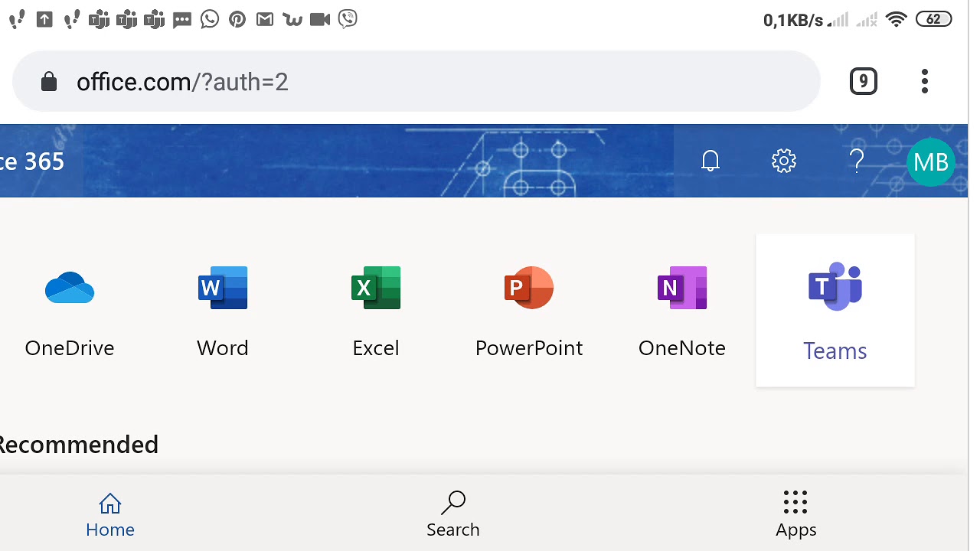Click the site security padlock
980x551 pixels.
[x=49, y=81]
